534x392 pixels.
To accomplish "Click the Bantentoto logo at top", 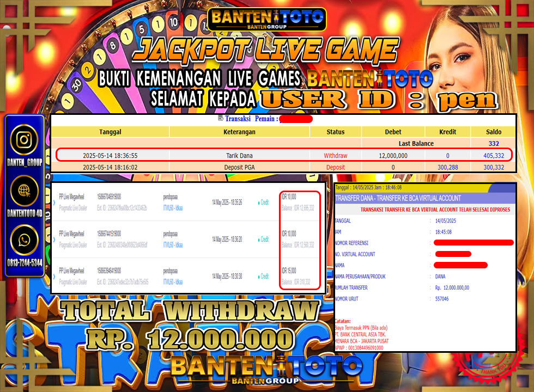I will (x=267, y=19).
